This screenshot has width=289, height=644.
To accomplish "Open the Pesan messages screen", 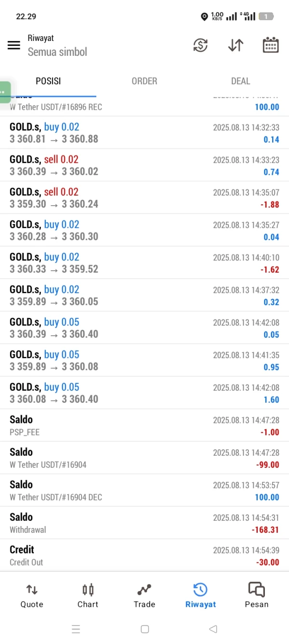I will [256, 595].
